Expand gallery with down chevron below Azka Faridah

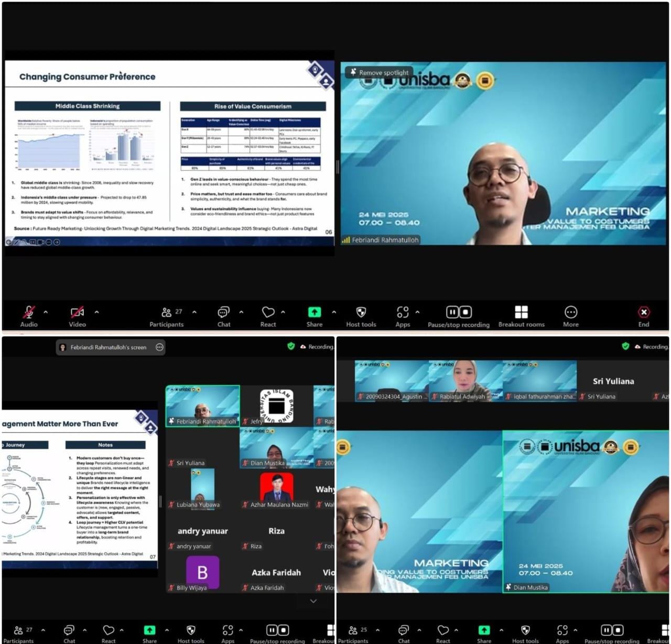coord(313,601)
